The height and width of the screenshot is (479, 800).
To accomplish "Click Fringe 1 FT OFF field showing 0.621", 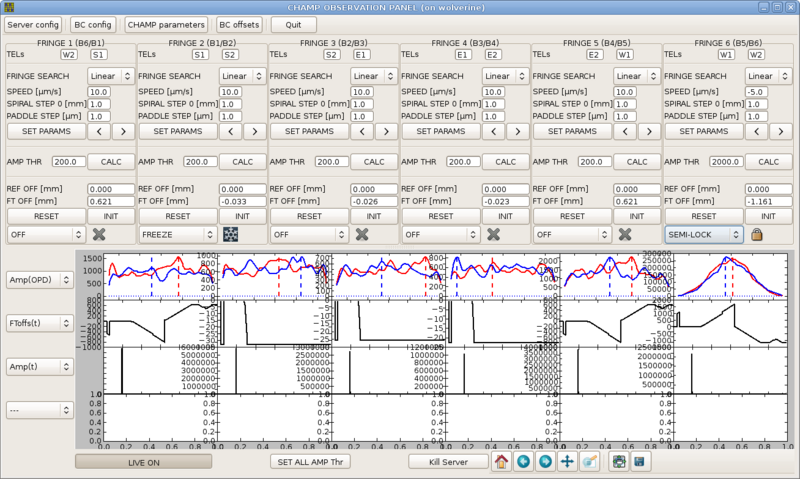I will 111,201.
